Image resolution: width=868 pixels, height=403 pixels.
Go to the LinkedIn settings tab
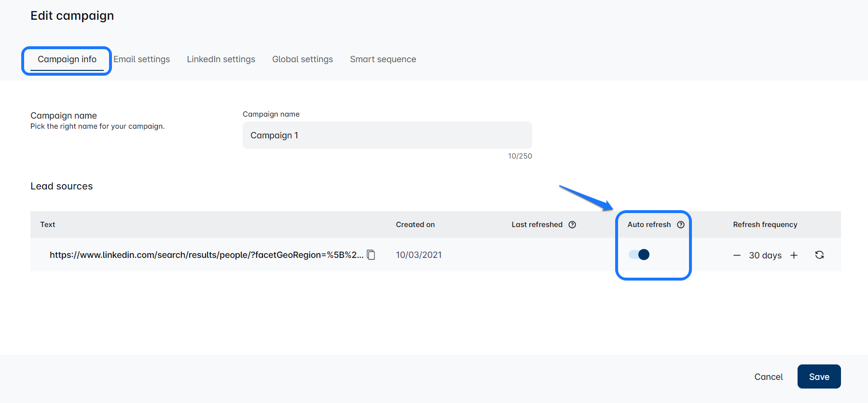(221, 59)
